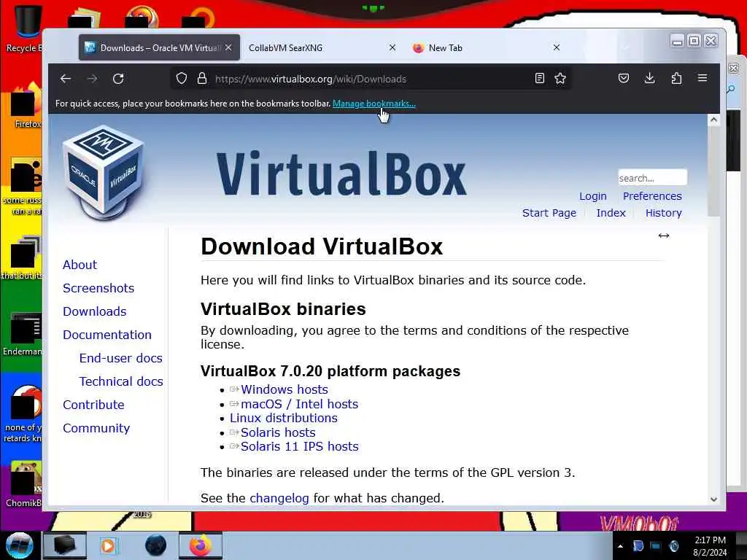Open the tracking protection shield icon

[x=182, y=79]
